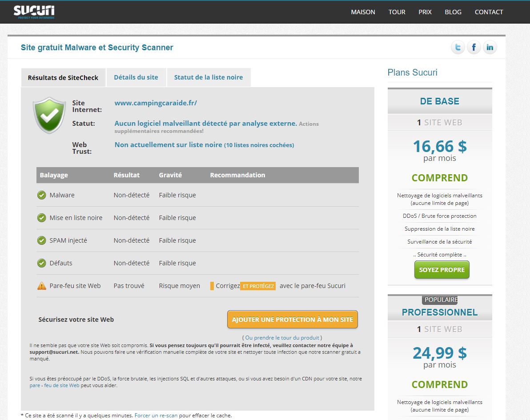The width and height of the screenshot is (530, 420).
Task: Open Statut de la liste noire tab
Action: coord(208,77)
